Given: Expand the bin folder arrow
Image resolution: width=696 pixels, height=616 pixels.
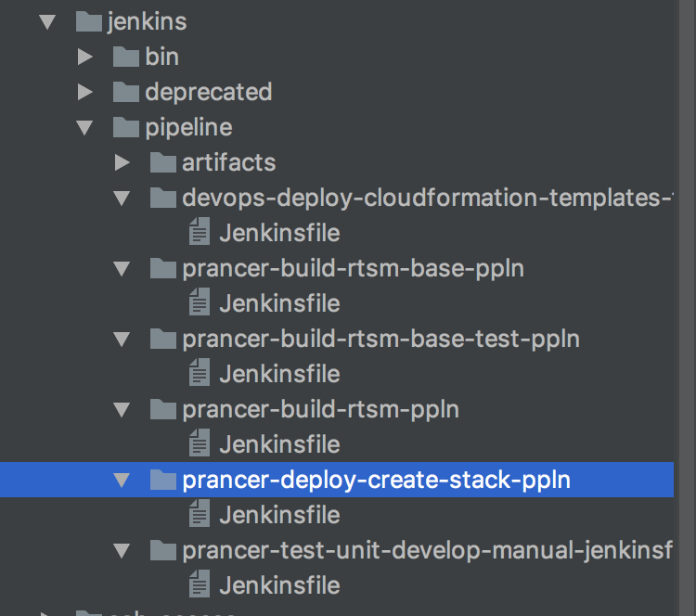Looking at the screenshot, I should [85, 57].
